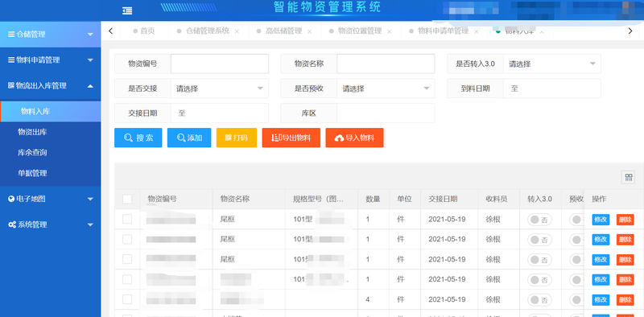
Task: Open the 是否转入3.0 dropdown
Action: pos(552,64)
